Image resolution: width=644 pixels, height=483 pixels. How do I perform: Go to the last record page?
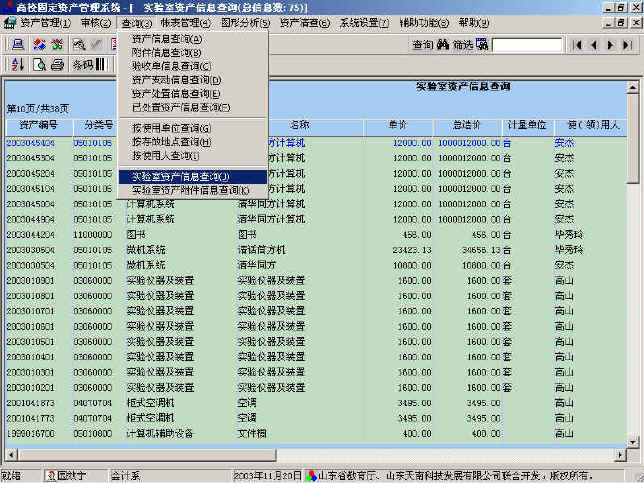click(x=626, y=44)
